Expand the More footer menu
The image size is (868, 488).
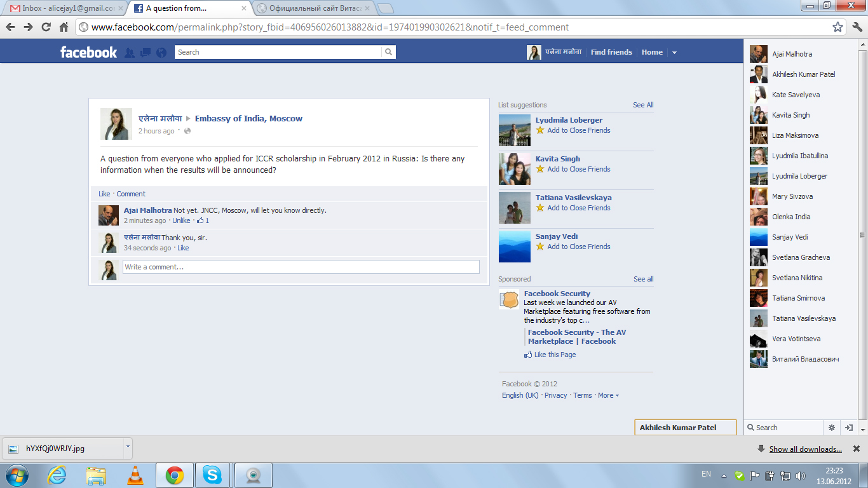point(607,395)
